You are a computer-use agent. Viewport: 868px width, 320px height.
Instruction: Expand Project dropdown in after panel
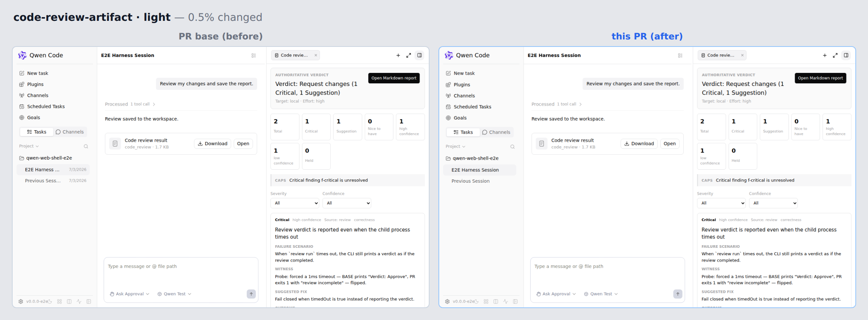pyautogui.click(x=456, y=147)
